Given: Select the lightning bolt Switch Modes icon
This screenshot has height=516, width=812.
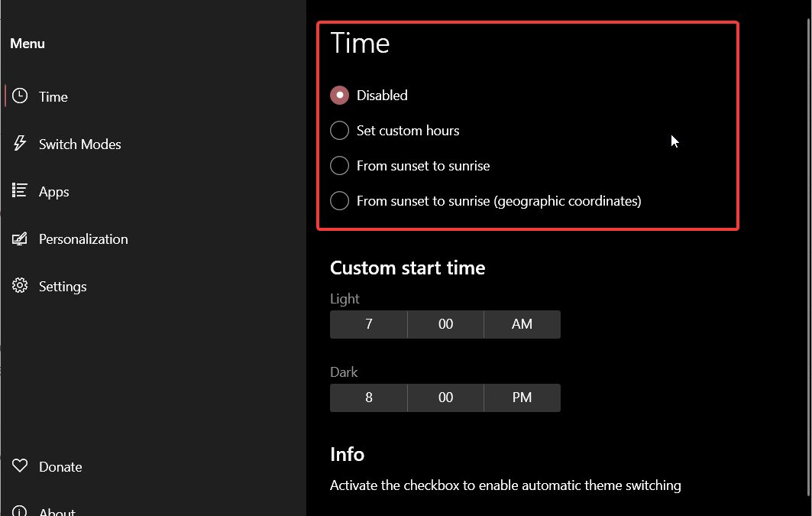Looking at the screenshot, I should (19, 144).
